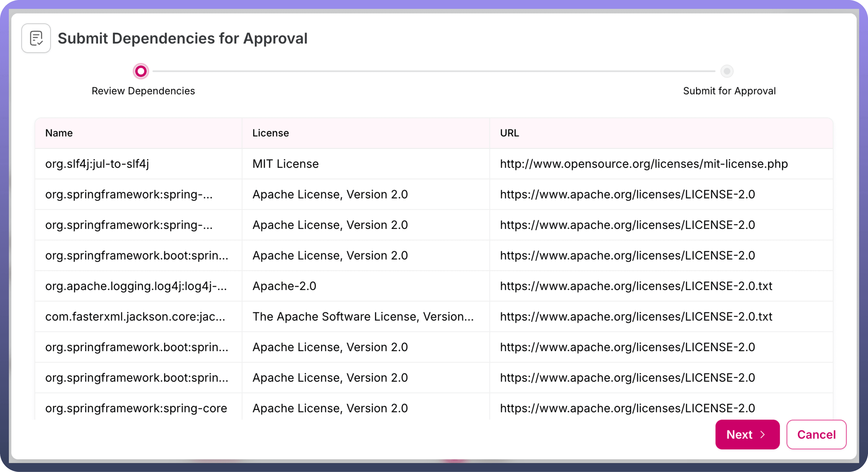Select the com.fasterxml.jackson.core dependency name
This screenshot has width=868, height=472.
pyautogui.click(x=135, y=317)
